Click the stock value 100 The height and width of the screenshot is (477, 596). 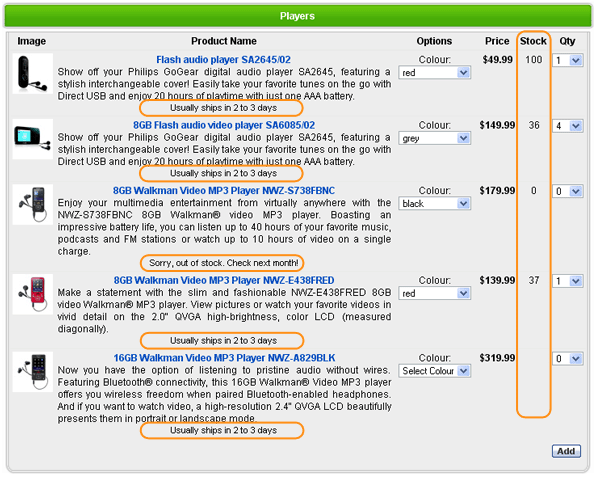coord(534,60)
